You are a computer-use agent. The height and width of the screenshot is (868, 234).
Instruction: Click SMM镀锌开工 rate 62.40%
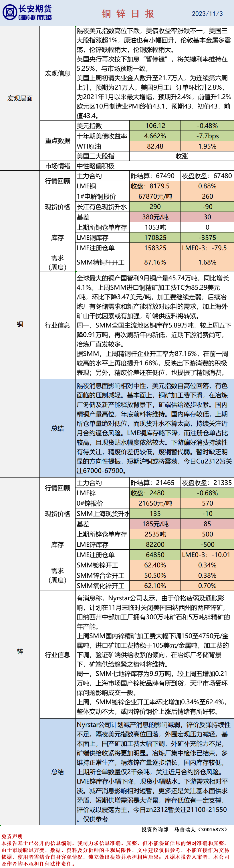click(x=155, y=565)
